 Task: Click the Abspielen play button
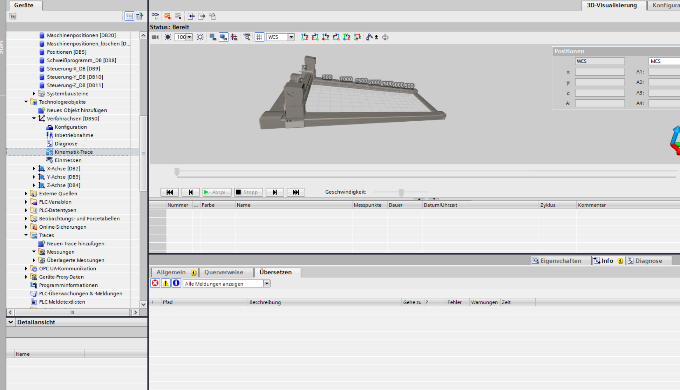[216, 192]
